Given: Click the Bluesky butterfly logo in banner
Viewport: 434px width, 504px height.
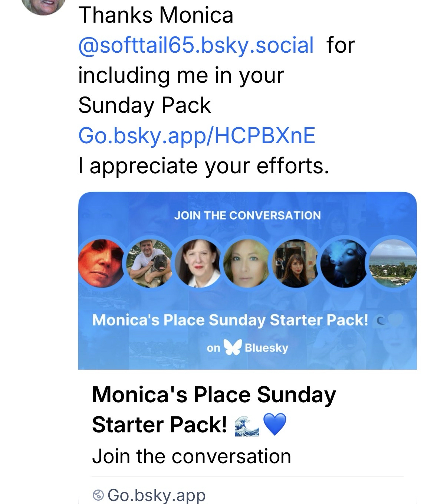Looking at the screenshot, I should point(232,348).
